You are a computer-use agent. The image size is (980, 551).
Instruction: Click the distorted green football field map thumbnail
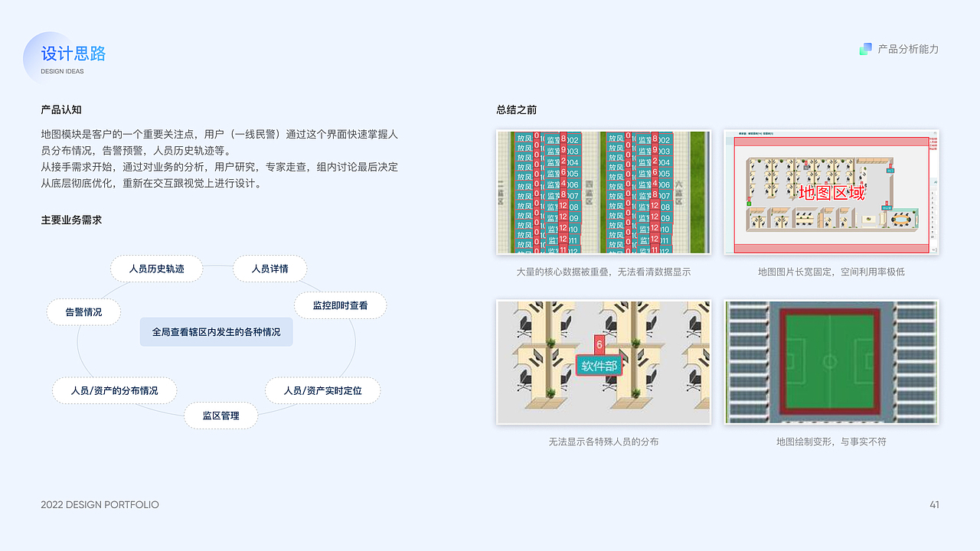(x=830, y=362)
